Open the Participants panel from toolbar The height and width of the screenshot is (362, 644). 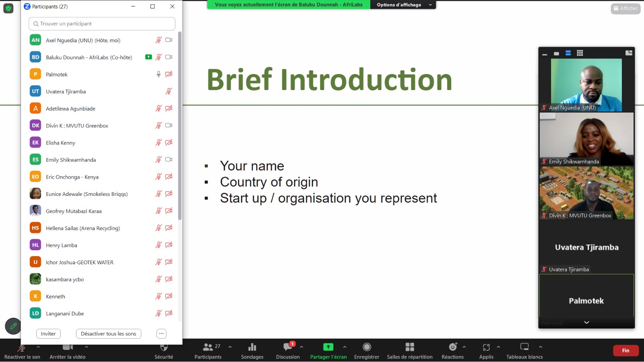tap(208, 347)
